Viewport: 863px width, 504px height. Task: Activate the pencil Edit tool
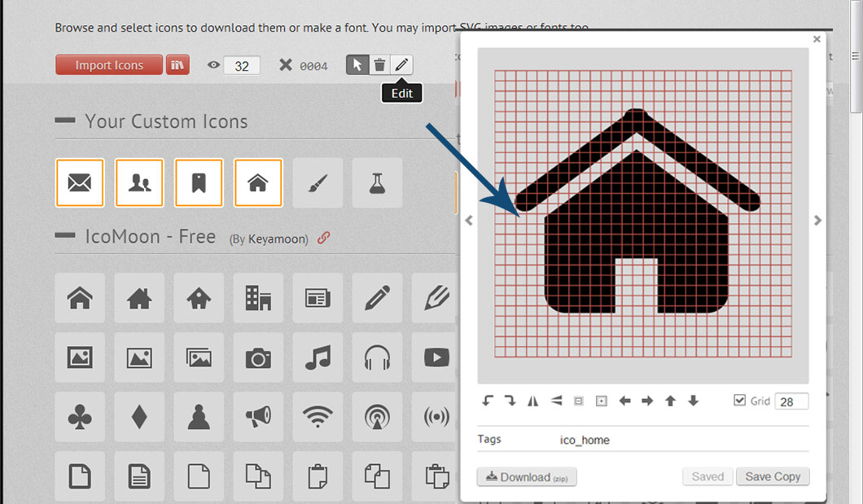click(401, 65)
